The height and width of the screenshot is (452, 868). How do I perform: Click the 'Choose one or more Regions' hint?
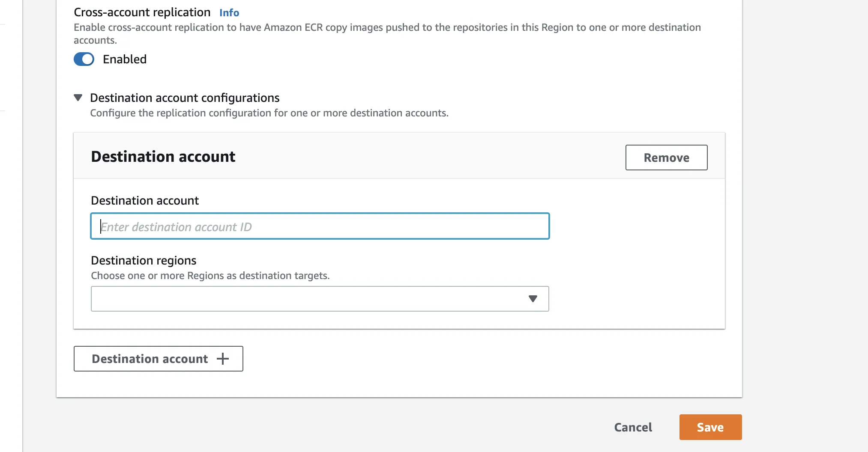tap(210, 276)
